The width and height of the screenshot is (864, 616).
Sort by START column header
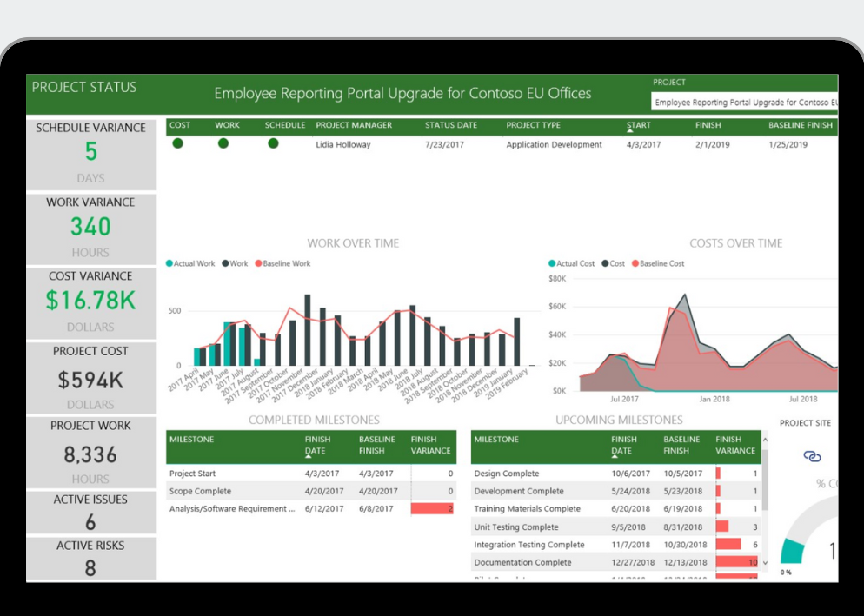pyautogui.click(x=638, y=125)
